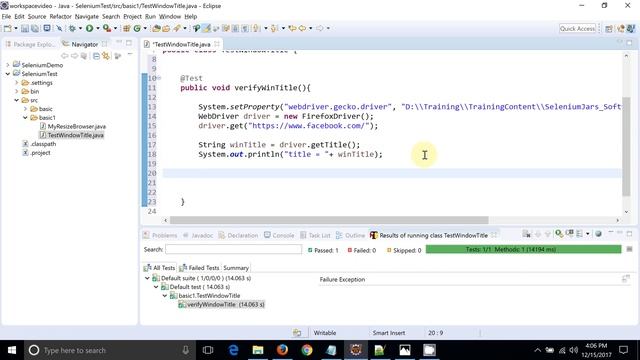Click the TestNG Search input field
The width and height of the screenshot is (640, 360).
point(233,249)
